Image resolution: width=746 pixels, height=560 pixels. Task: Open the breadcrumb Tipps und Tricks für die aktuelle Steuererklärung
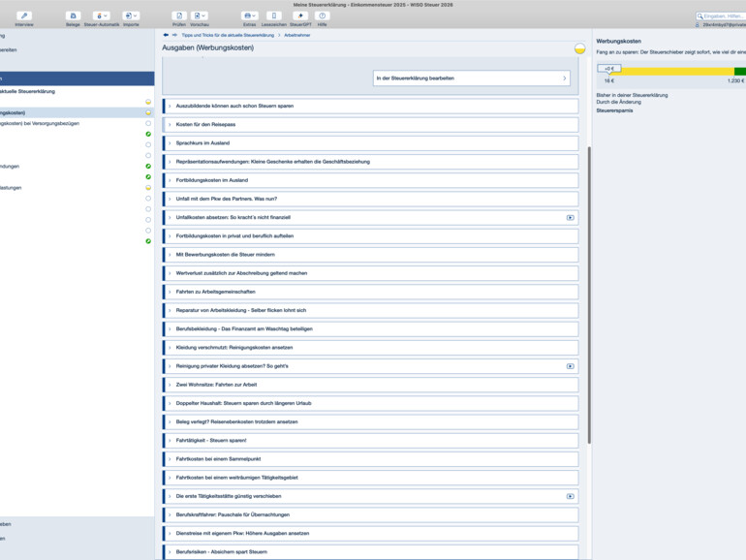coord(228,35)
